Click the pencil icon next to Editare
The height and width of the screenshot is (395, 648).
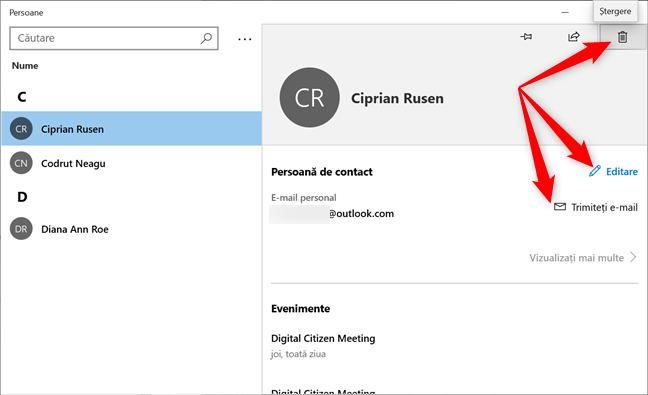595,171
